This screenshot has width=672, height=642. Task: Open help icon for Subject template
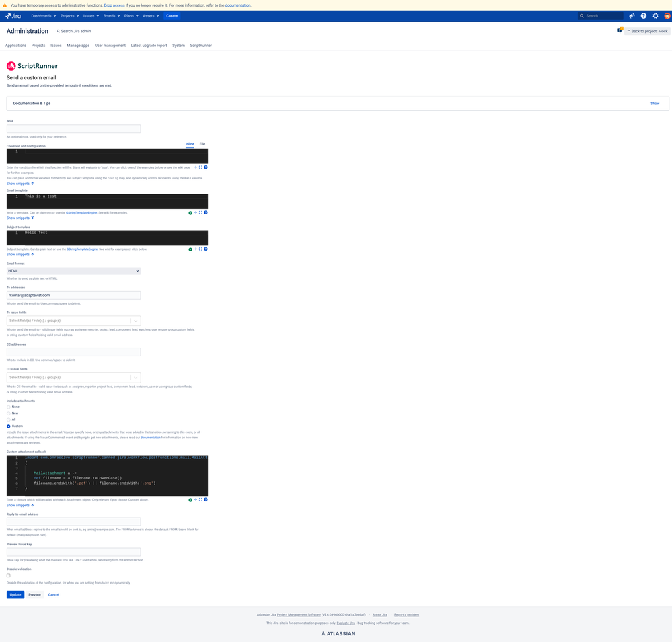click(206, 249)
